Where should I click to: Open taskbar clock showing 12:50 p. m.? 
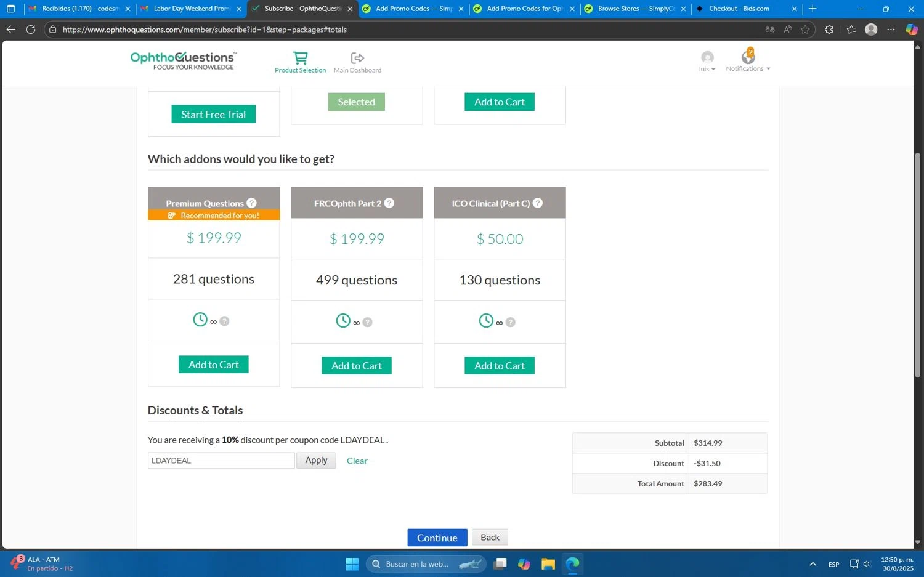pyautogui.click(x=898, y=564)
